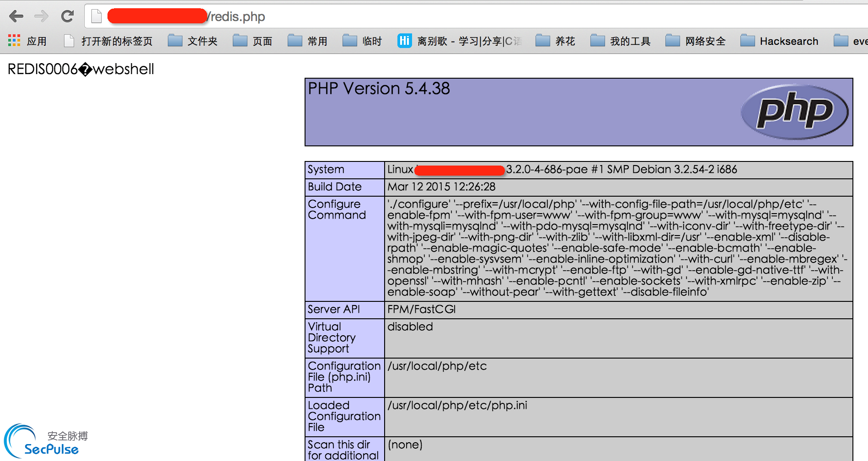Click the SecPulse watermark logo
The width and height of the screenshot is (868, 461).
[x=46, y=442]
